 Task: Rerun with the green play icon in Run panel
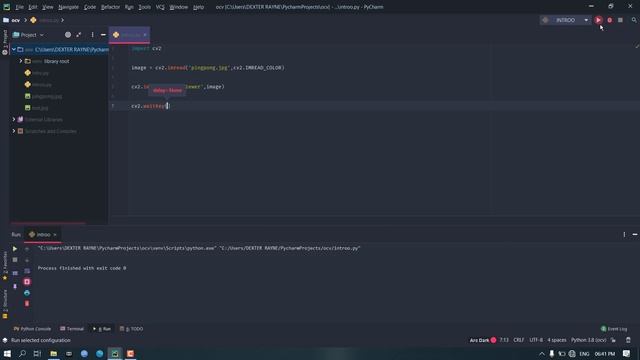15,249
